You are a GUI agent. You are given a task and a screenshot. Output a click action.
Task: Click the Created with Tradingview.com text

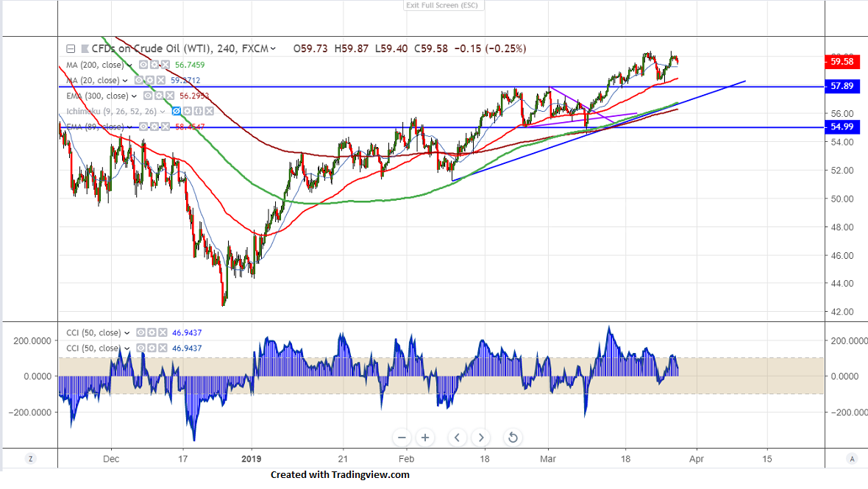coord(340,474)
